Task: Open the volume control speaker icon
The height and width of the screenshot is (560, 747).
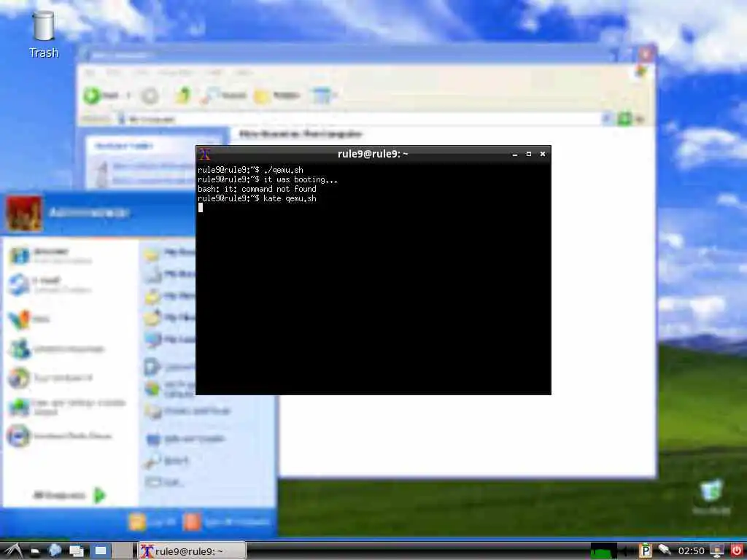Action: point(627,551)
